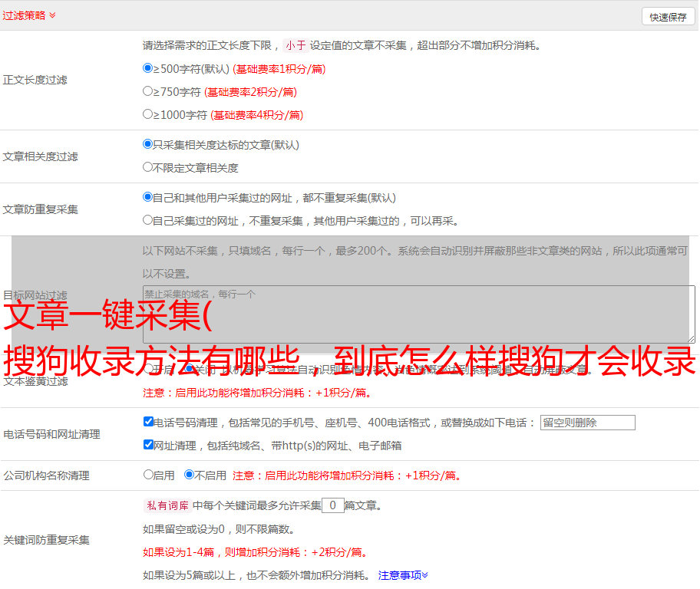Click the red (基础费率2积分/篇) text

(x=250, y=92)
